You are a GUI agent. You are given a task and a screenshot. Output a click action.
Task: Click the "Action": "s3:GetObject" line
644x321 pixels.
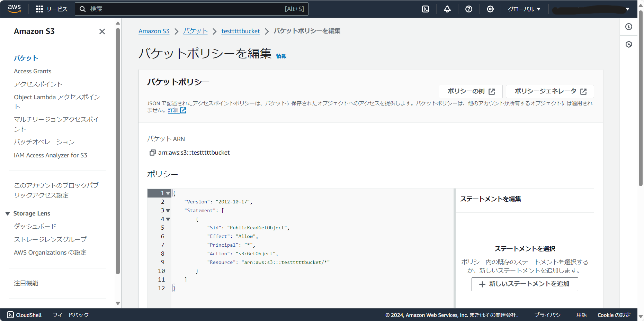pyautogui.click(x=243, y=254)
